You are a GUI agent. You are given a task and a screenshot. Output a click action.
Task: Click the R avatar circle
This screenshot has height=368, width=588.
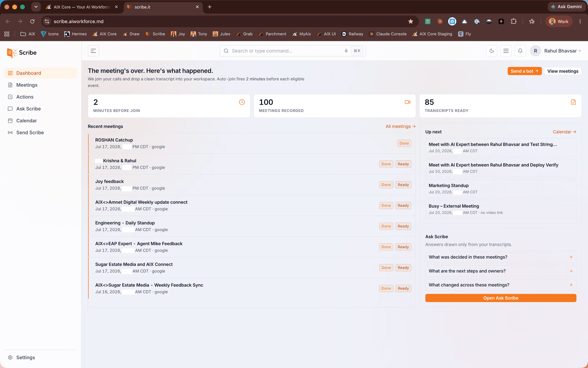535,51
